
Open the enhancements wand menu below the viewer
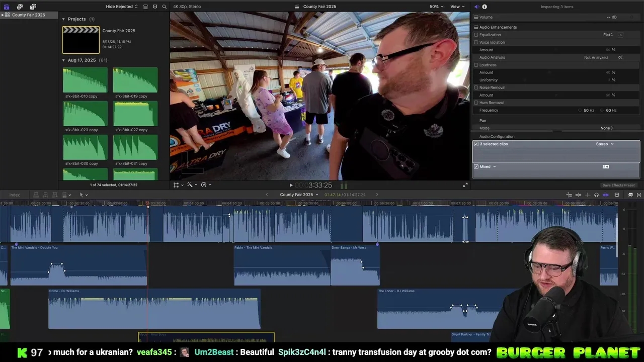192,185
